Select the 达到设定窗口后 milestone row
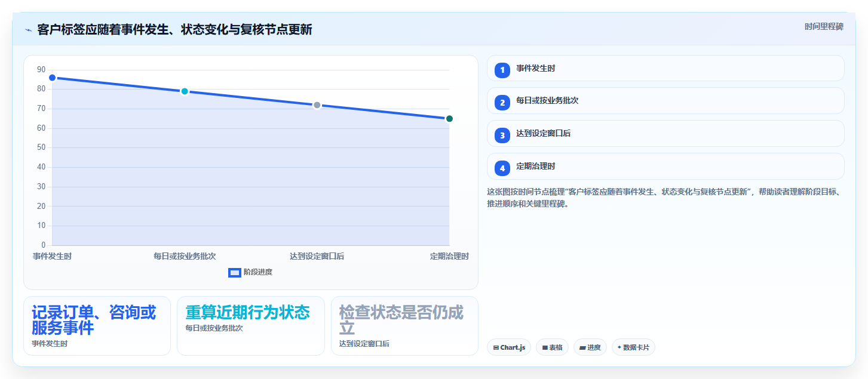Viewport: 868px width, 379px height. point(665,134)
